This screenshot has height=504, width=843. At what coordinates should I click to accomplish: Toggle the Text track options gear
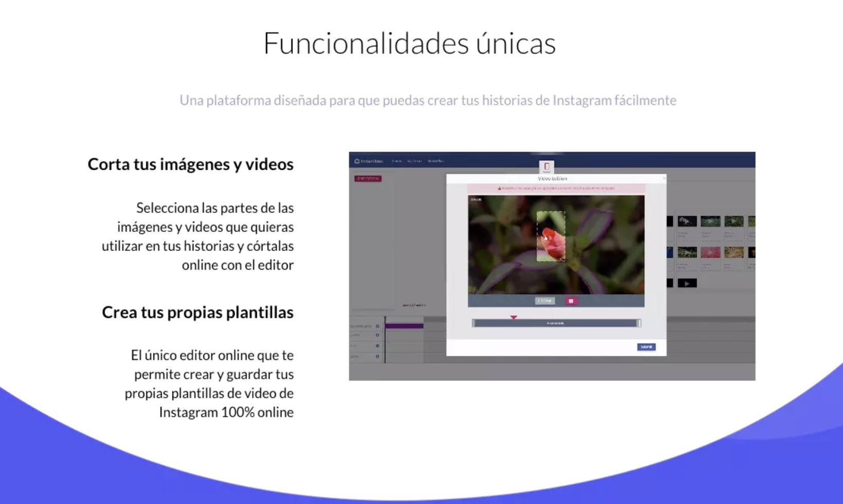377,345
